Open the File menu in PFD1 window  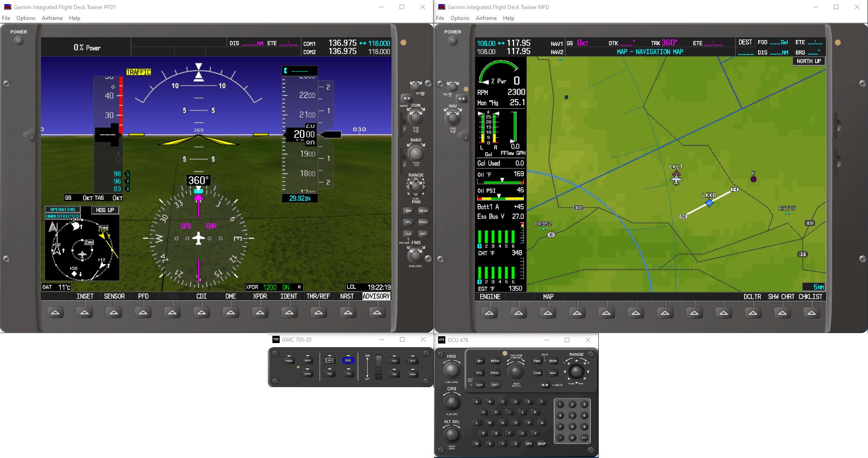click(x=6, y=18)
